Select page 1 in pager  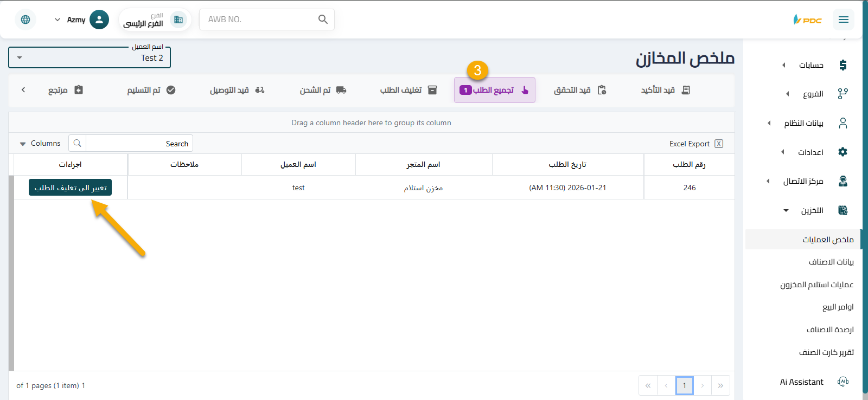(685, 385)
